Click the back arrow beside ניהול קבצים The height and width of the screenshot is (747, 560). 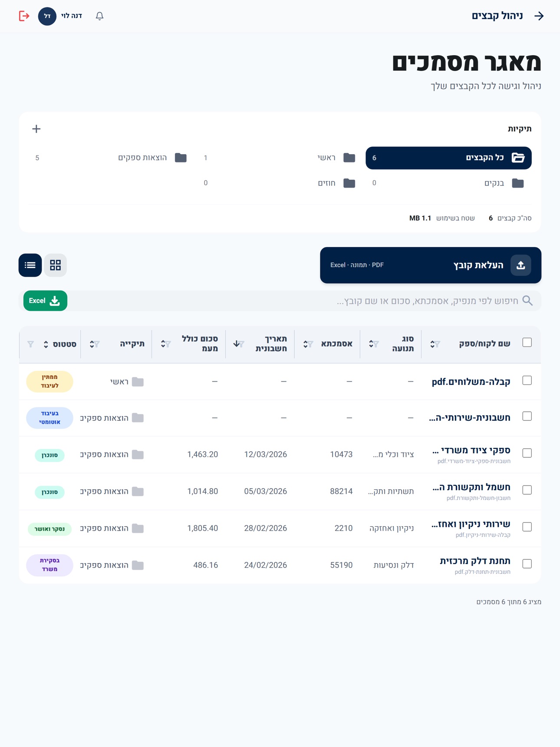539,16
